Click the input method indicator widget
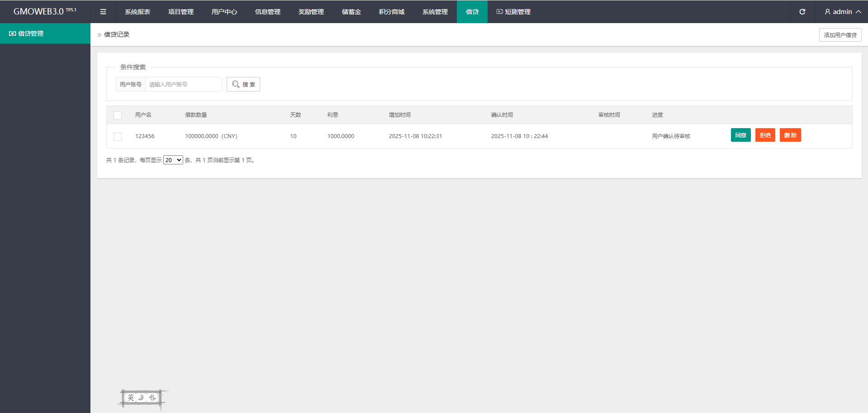Screen dimensions: 868x413 click(x=142, y=398)
